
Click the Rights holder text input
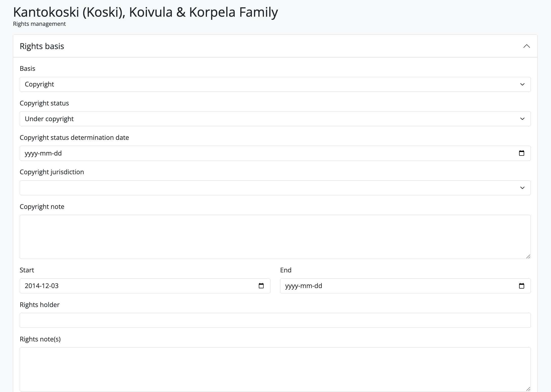click(275, 320)
